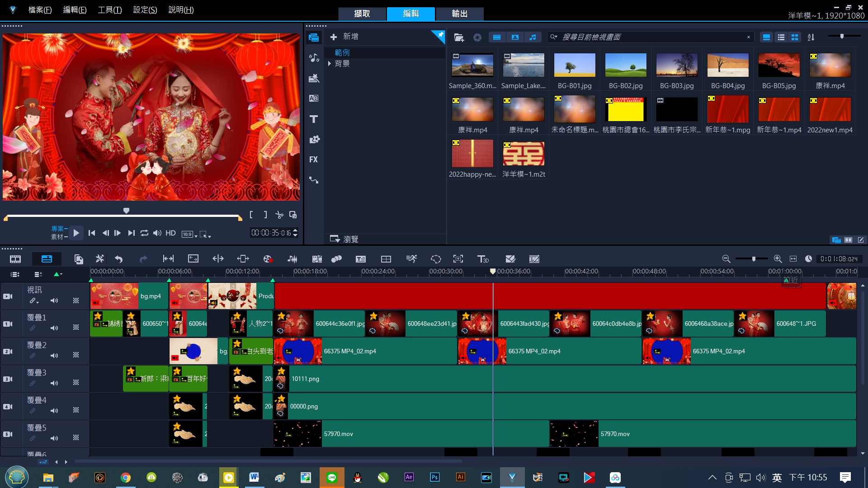Open the Sound library panel icon
868x488 pixels.
(x=314, y=58)
